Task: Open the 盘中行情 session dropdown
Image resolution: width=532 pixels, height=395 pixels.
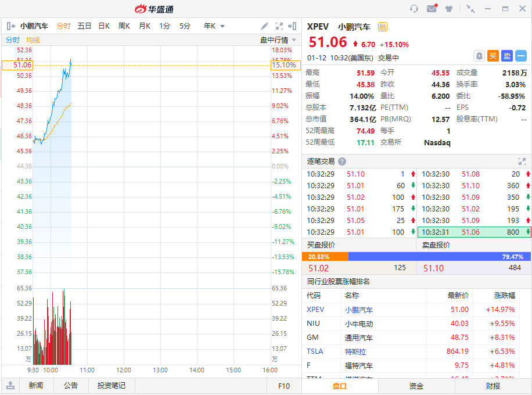Action: (278, 40)
